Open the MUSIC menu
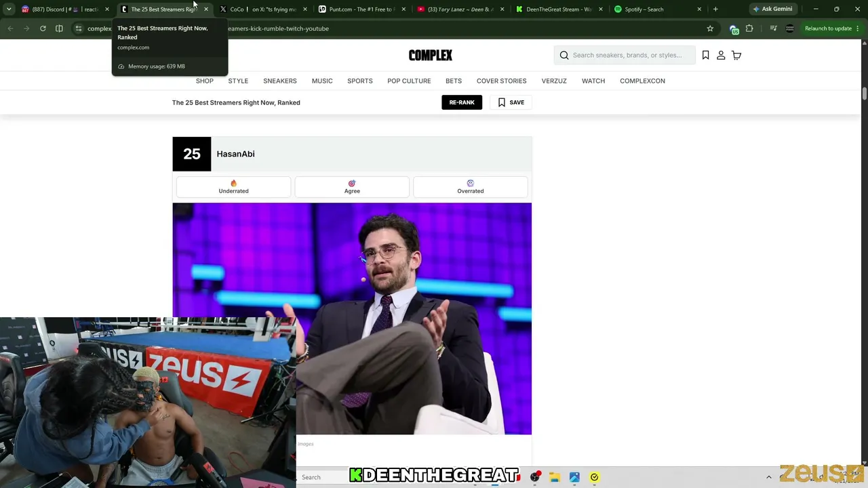The width and height of the screenshot is (868, 488). (322, 81)
